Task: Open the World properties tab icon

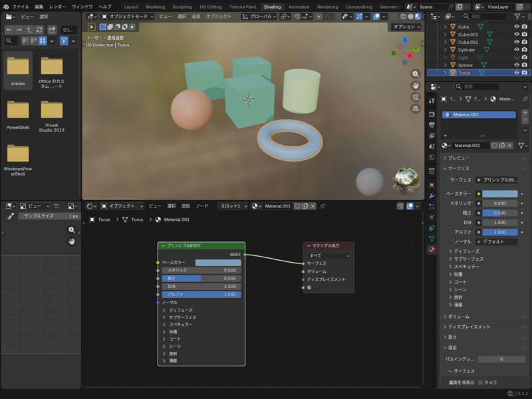Action: (432, 158)
